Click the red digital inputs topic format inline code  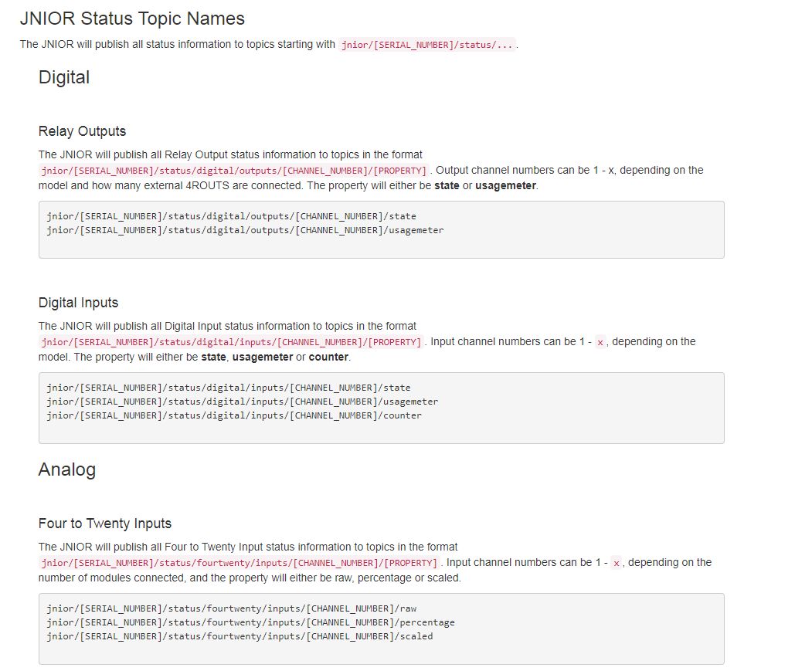[x=232, y=342]
